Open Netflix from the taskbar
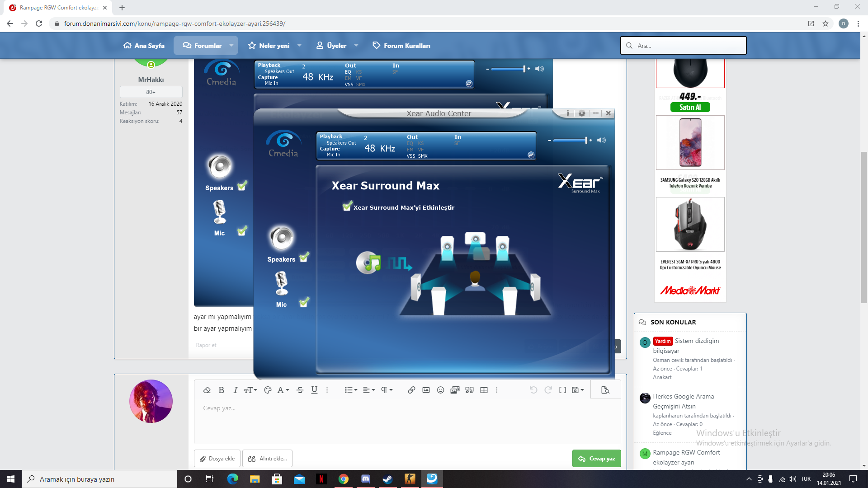 tap(321, 479)
